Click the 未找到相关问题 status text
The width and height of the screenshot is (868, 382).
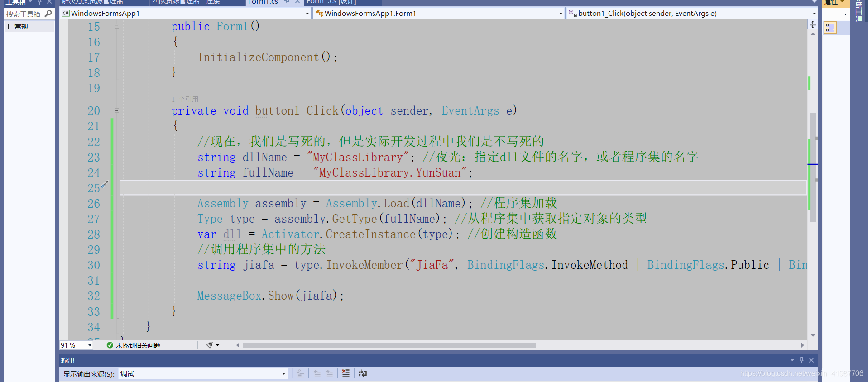point(138,345)
